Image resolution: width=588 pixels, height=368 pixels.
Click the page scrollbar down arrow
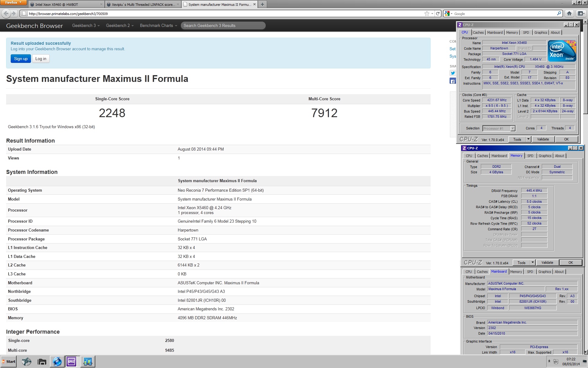click(x=586, y=352)
